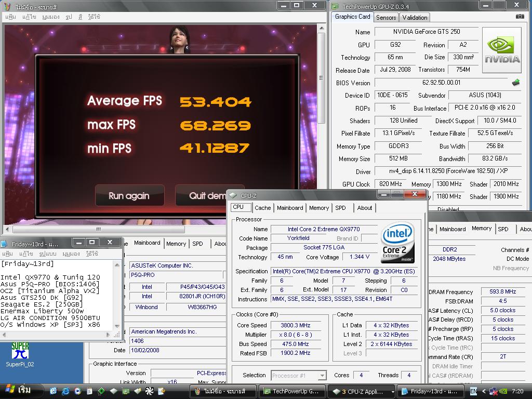The width and height of the screenshot is (532, 399).
Task: Click GPU name field NVIDIA GeForce GTS 250
Action: click(426, 32)
